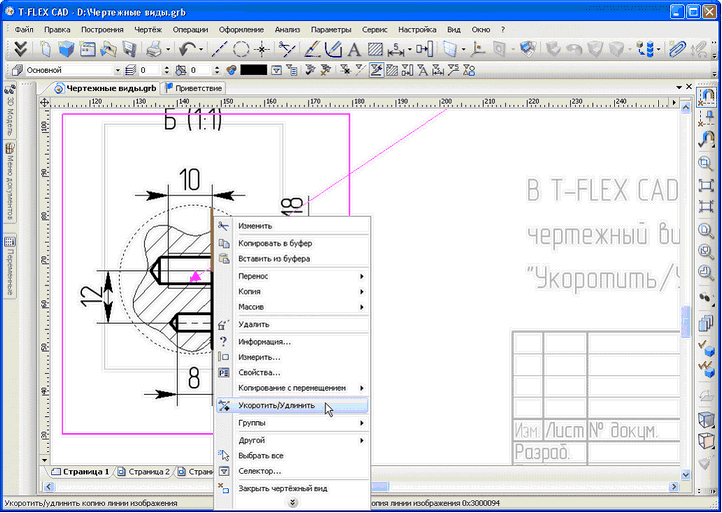Select the construction node tool
The image size is (722, 513).
(x=262, y=49)
